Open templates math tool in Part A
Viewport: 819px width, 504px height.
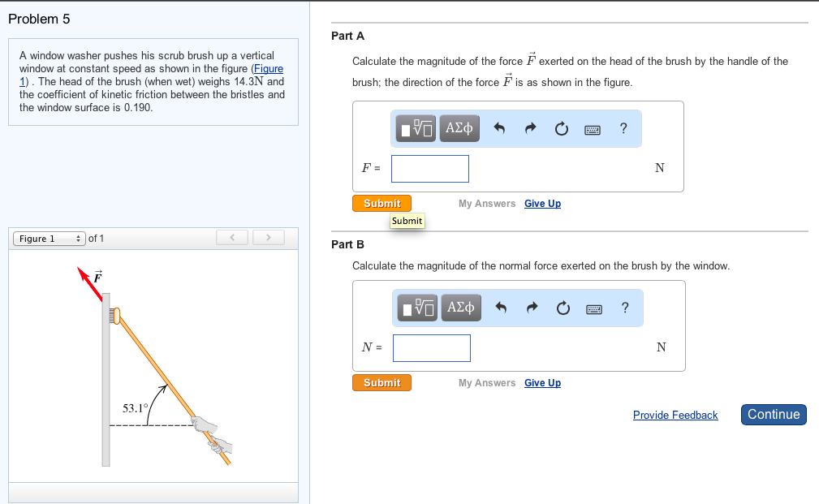click(417, 128)
